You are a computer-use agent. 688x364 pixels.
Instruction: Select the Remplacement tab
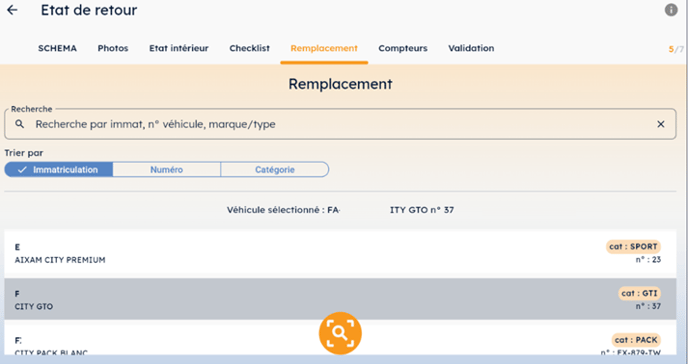pyautogui.click(x=324, y=48)
